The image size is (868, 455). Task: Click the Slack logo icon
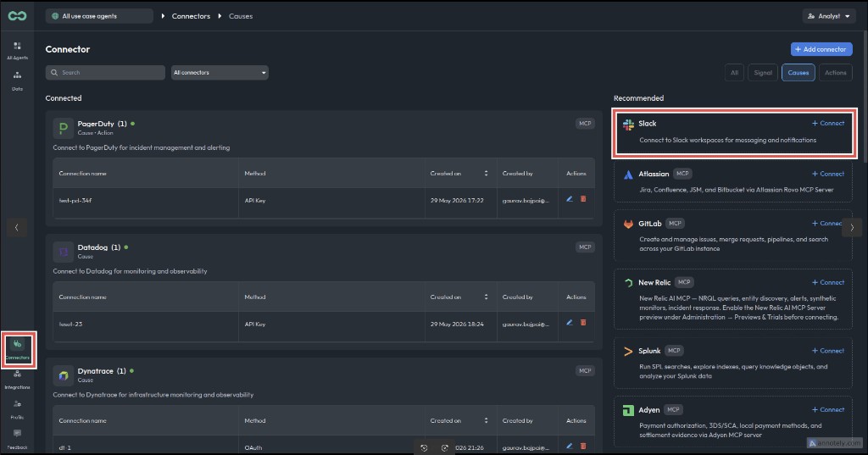(x=628, y=125)
